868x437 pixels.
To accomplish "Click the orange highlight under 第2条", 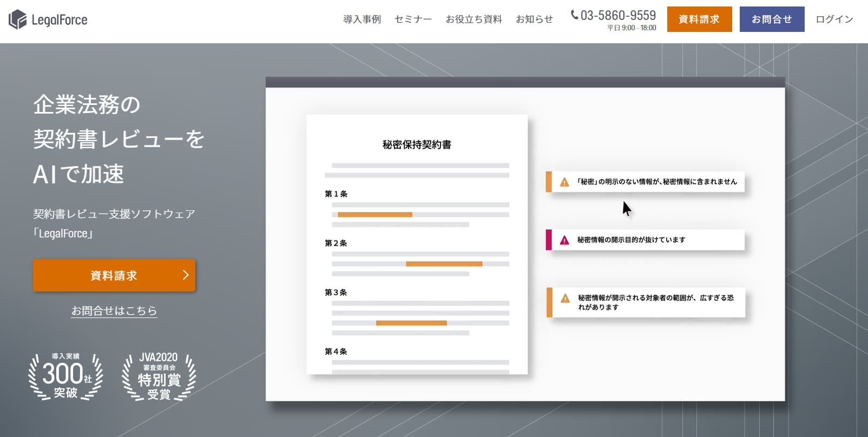I will (444, 264).
